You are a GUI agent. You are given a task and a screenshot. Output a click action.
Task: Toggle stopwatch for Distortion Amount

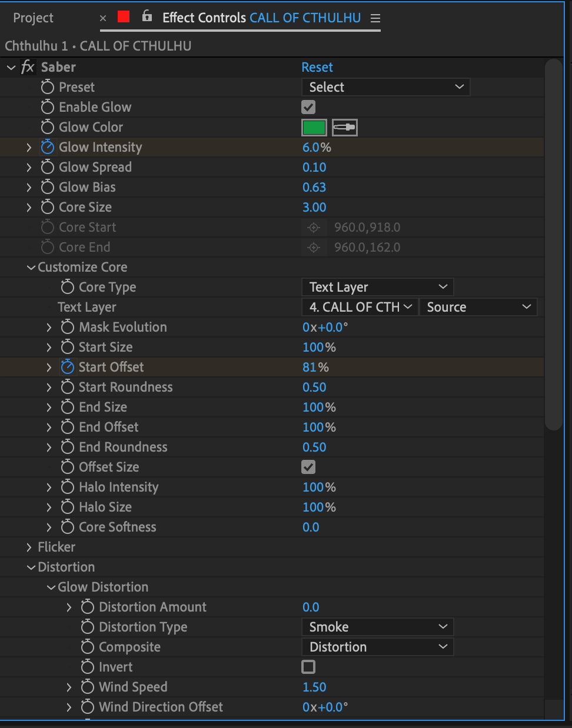[88, 607]
